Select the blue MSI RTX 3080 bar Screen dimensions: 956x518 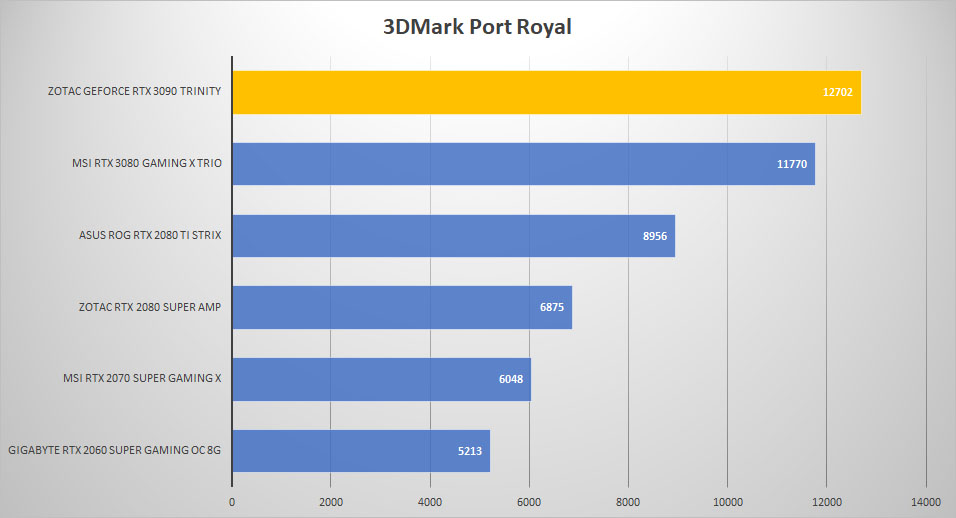(524, 164)
